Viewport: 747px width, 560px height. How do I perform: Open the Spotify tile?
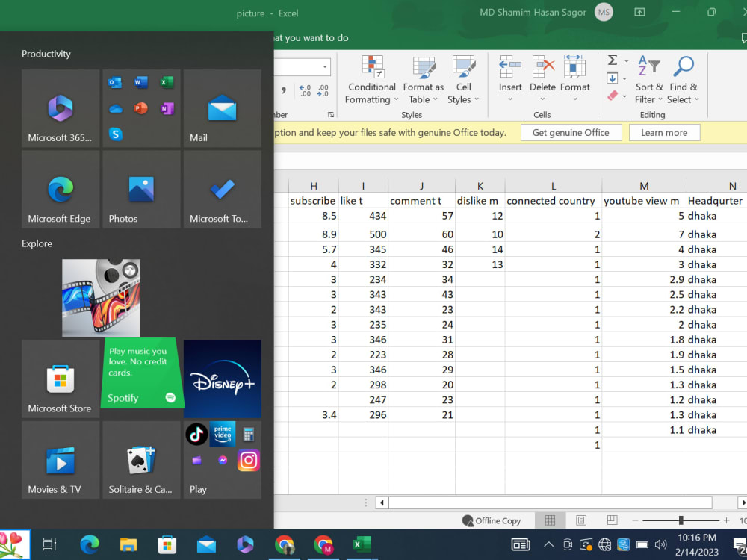click(x=141, y=373)
